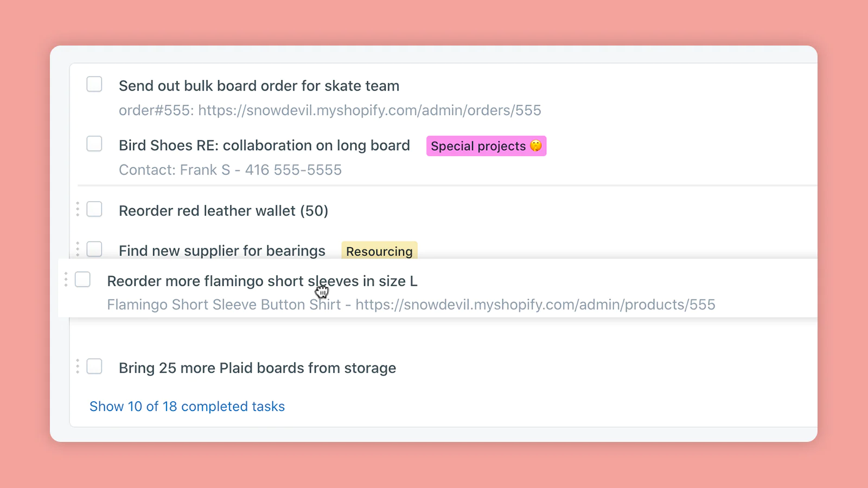This screenshot has height=488, width=868.
Task: Click the emoji on Special projects tag
Action: point(536,146)
